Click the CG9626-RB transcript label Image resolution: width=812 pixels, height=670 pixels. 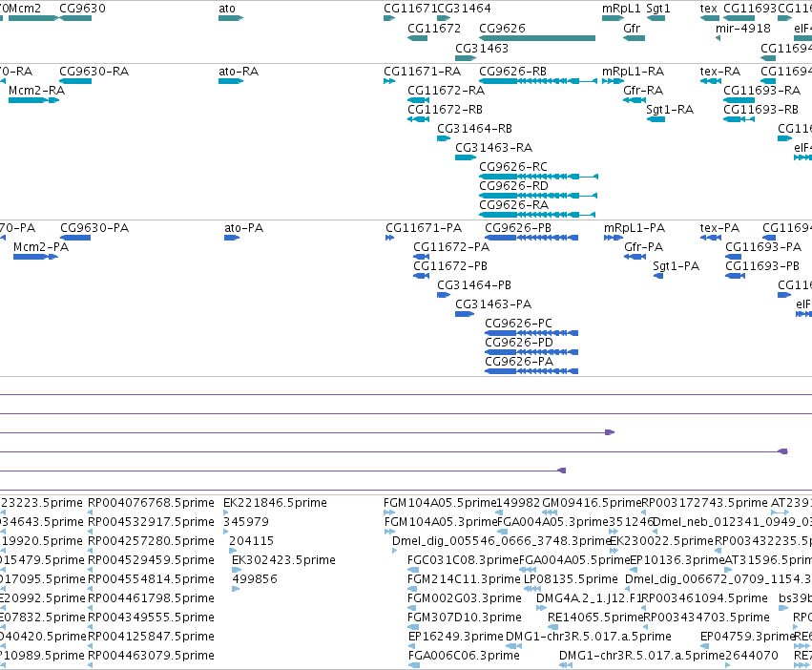tap(512, 72)
